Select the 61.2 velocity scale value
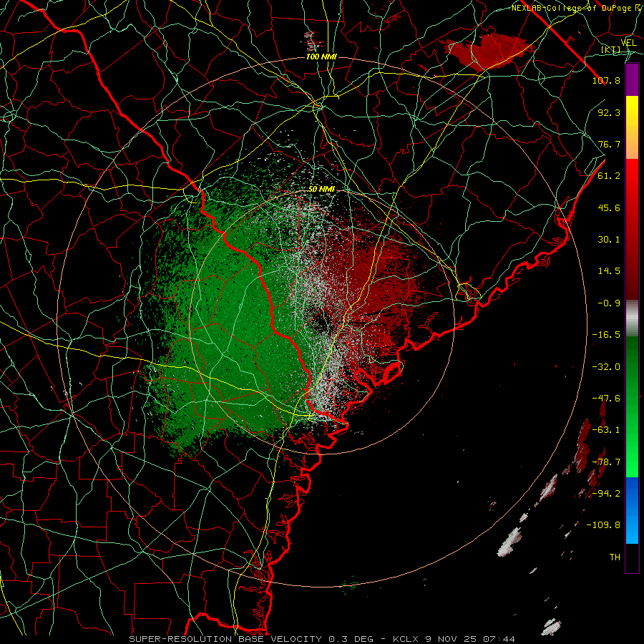Viewport: 644px width, 644px height. (609, 176)
